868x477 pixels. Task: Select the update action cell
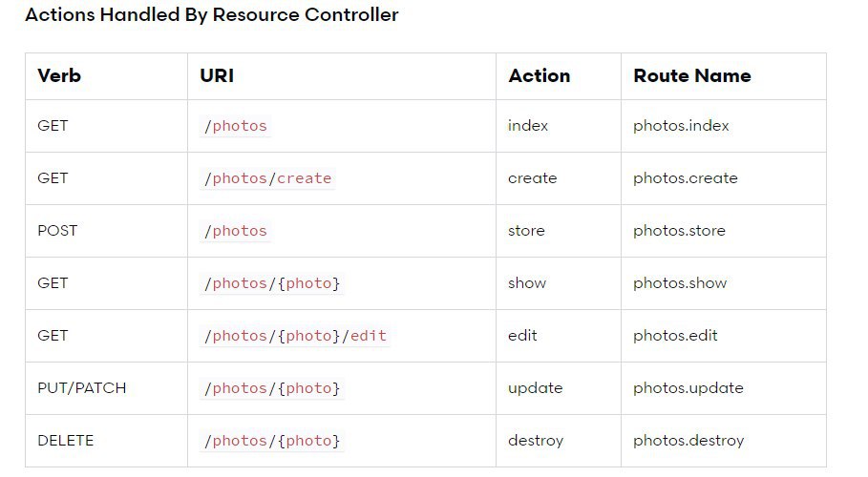click(x=536, y=388)
